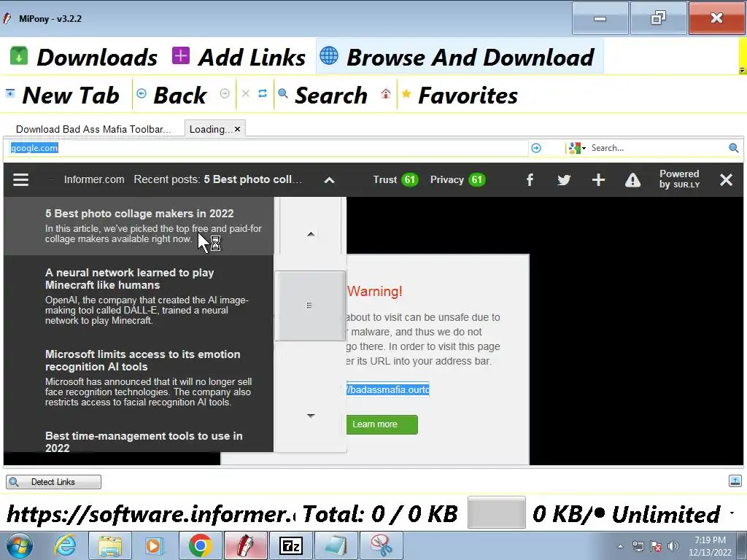747x560 pixels.
Task: Collapse recent posts with the chevron
Action: click(x=329, y=180)
